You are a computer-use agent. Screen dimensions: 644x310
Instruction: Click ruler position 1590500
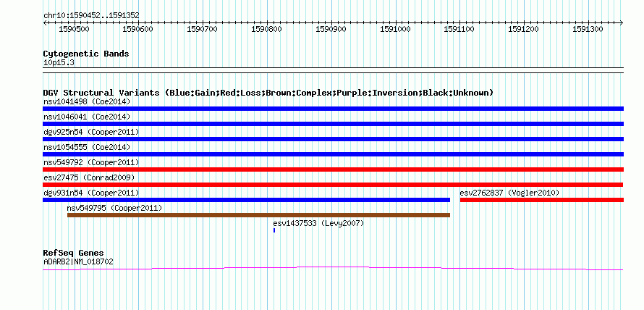(75, 29)
